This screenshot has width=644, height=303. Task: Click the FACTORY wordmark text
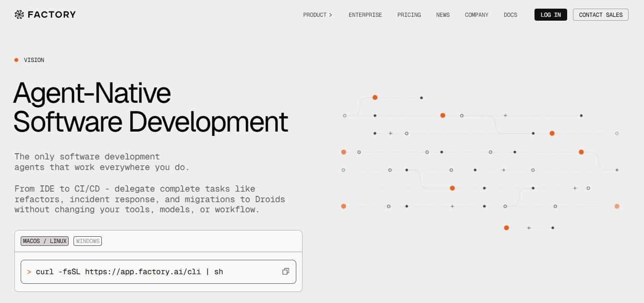pos(52,14)
